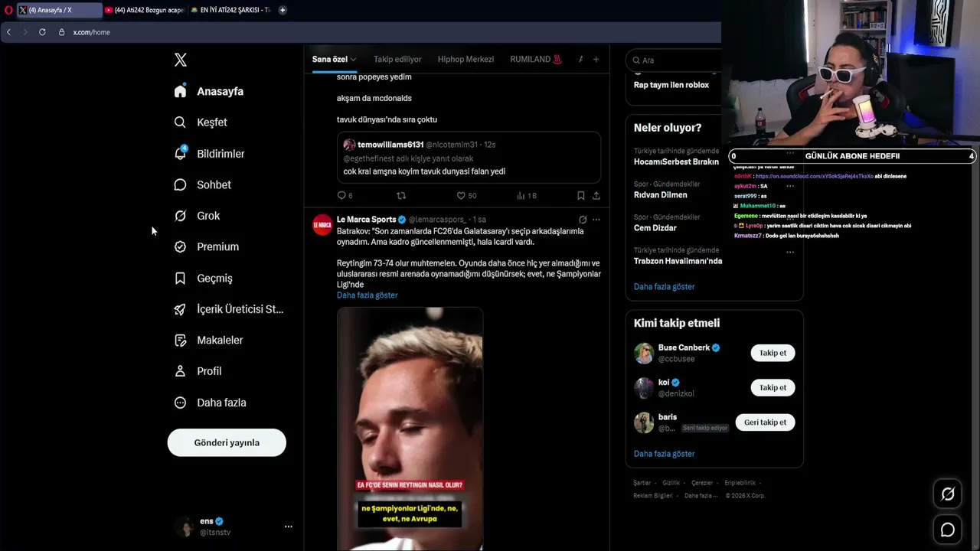
Task: Open Buse Canberk's avatar
Action: (644, 353)
